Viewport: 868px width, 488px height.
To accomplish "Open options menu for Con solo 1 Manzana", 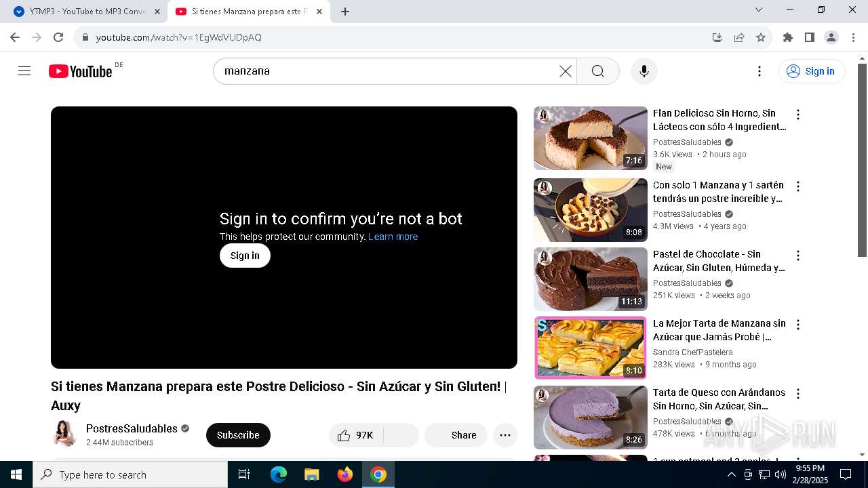I will (x=798, y=186).
